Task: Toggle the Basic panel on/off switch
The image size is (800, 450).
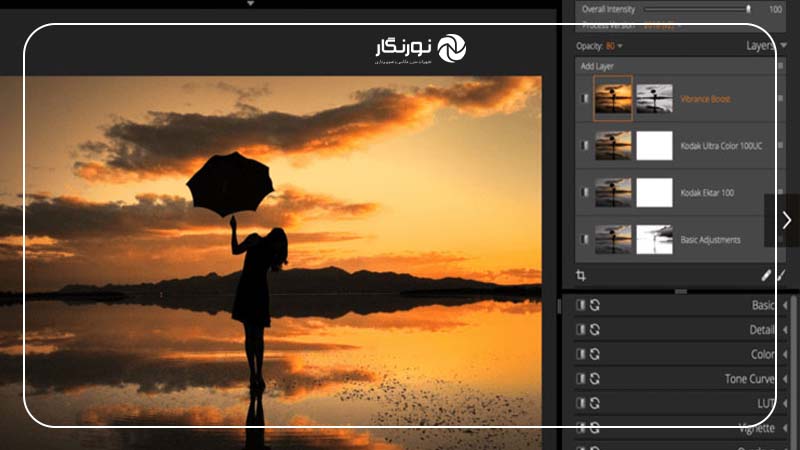Action: [581, 305]
